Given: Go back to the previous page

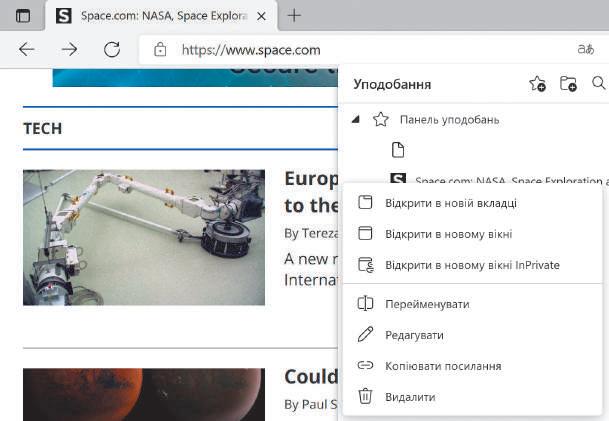Looking at the screenshot, I should coord(27,49).
